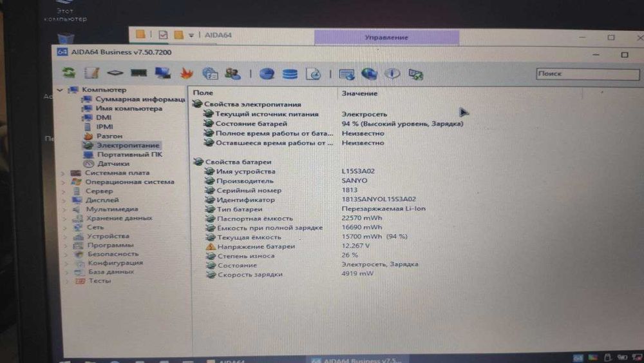
Task: Expand the Сеть node
Action: tap(65, 228)
